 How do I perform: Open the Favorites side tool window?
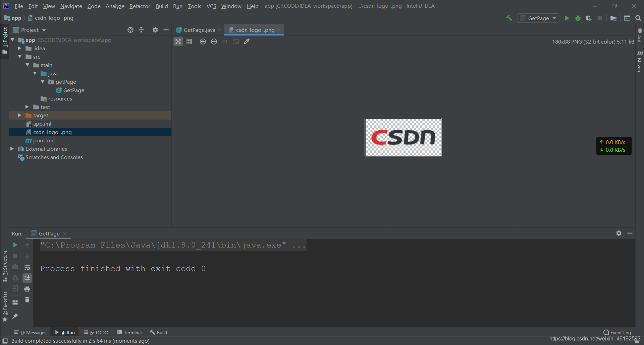pos(5,306)
